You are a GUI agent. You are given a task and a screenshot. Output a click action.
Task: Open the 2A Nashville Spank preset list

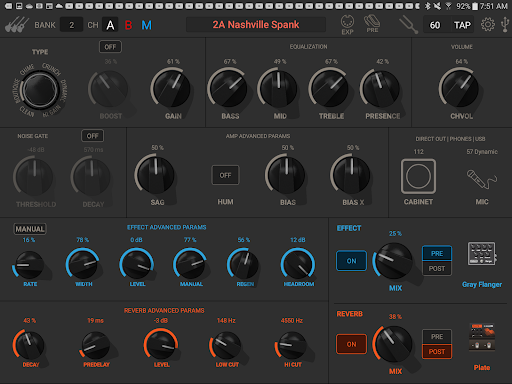(256, 25)
